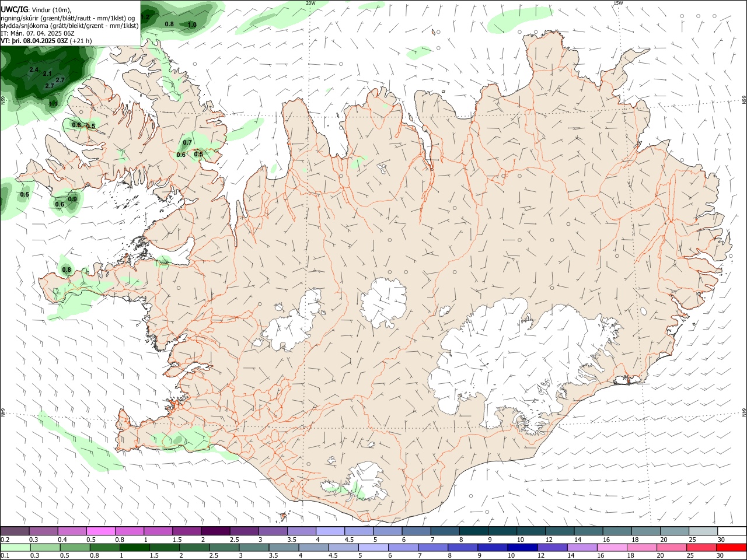Click the upper scale label '0.2'
747x560 pixels.
coord(5,540)
